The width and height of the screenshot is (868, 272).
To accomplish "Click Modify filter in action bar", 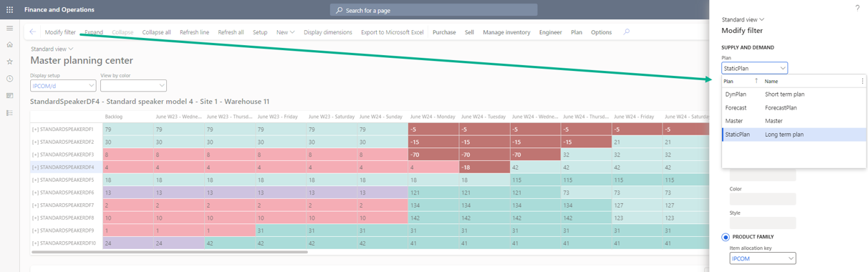I will [60, 32].
